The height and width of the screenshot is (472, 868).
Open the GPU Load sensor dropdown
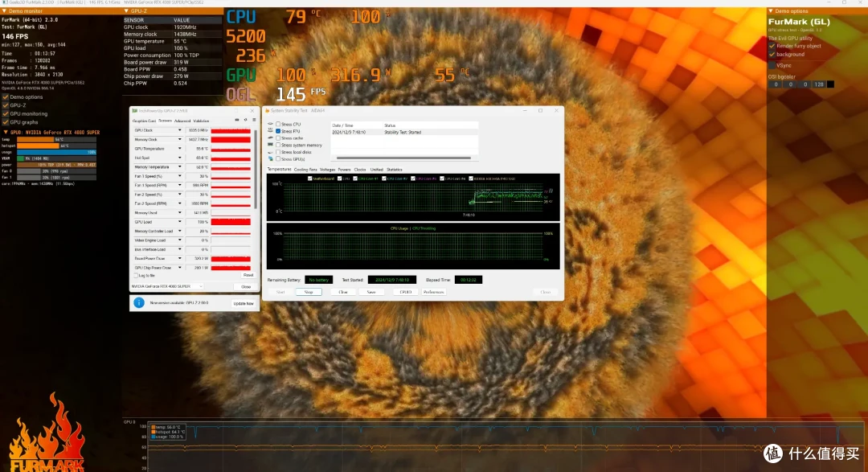(179, 222)
